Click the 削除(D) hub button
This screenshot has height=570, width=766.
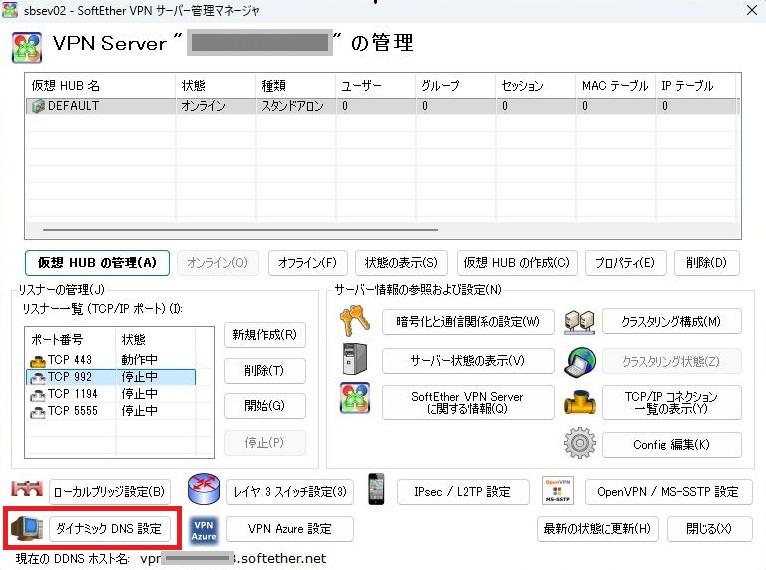click(706, 263)
